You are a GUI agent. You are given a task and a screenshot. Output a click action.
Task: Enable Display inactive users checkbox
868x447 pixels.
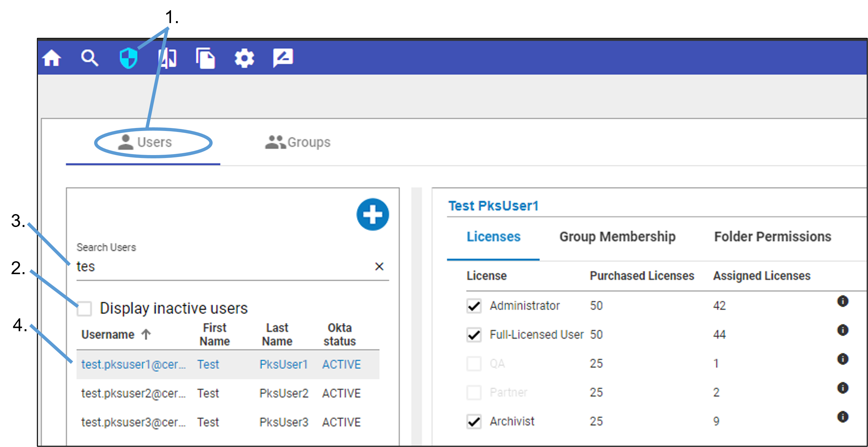tap(84, 309)
